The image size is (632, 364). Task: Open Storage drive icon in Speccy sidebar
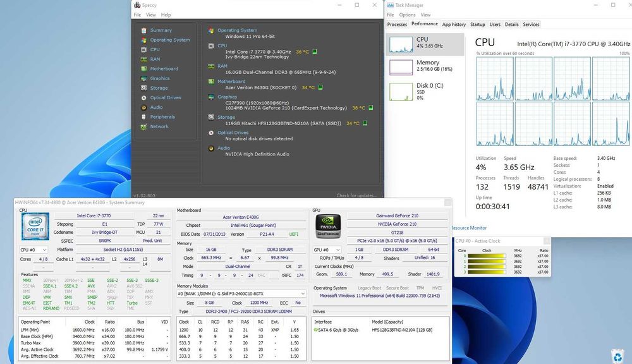coord(144,88)
